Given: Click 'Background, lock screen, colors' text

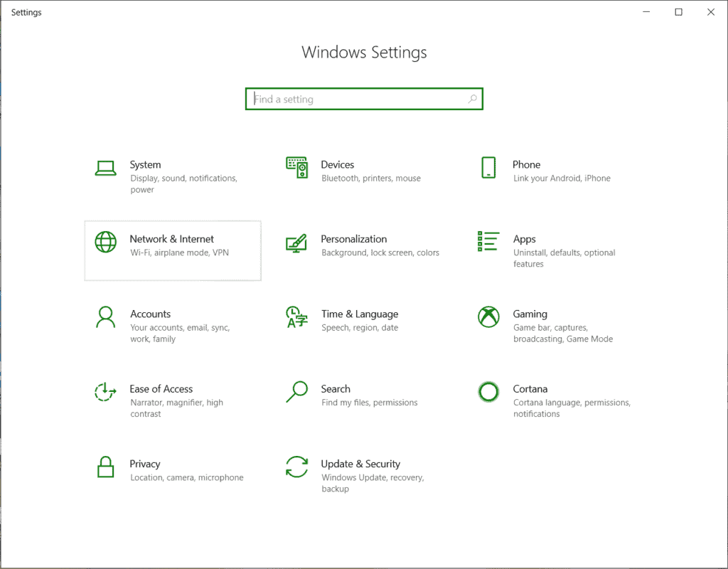Looking at the screenshot, I should (380, 252).
